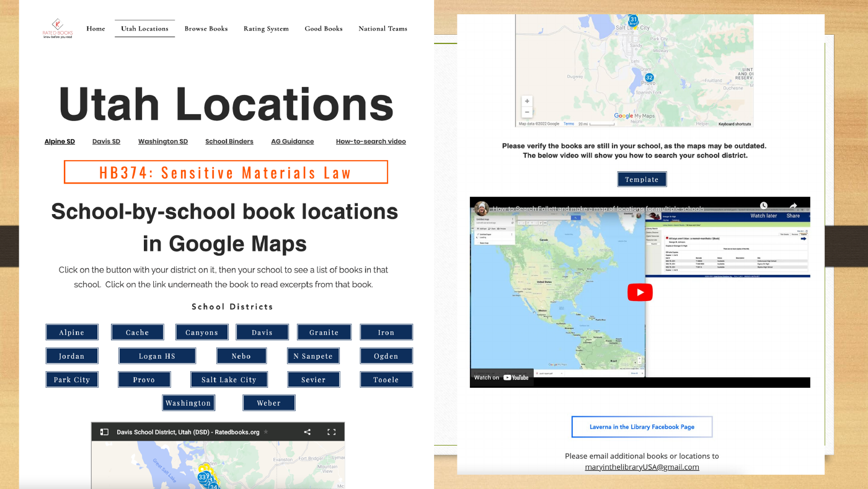Email maryinthelibraryUSA@gmail.com link
Image resolution: width=868 pixels, height=489 pixels.
642,467
